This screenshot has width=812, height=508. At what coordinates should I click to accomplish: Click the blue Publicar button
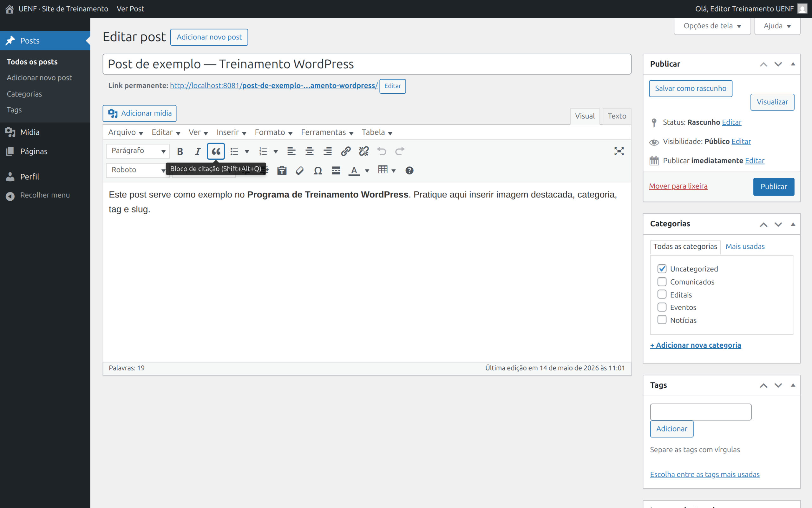pos(773,186)
